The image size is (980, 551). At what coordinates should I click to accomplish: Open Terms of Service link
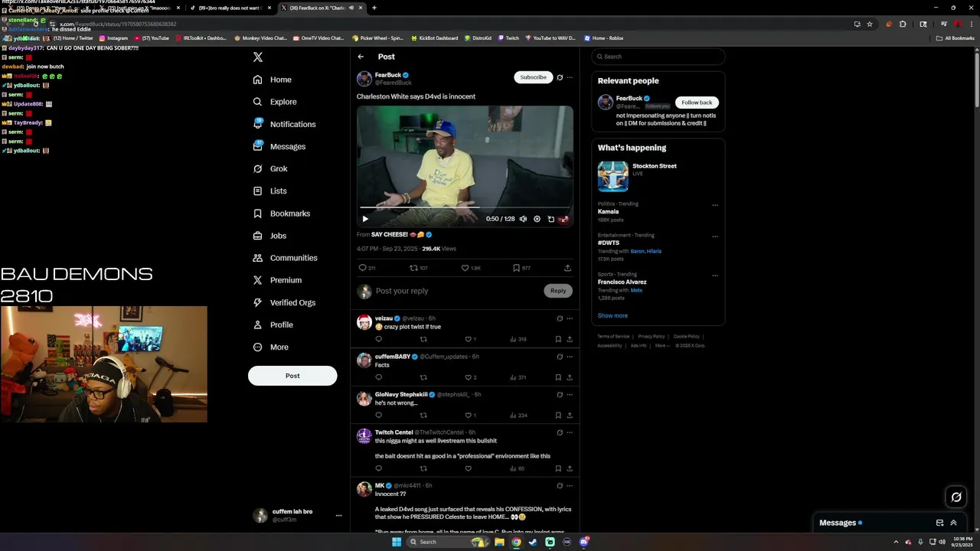[613, 337]
